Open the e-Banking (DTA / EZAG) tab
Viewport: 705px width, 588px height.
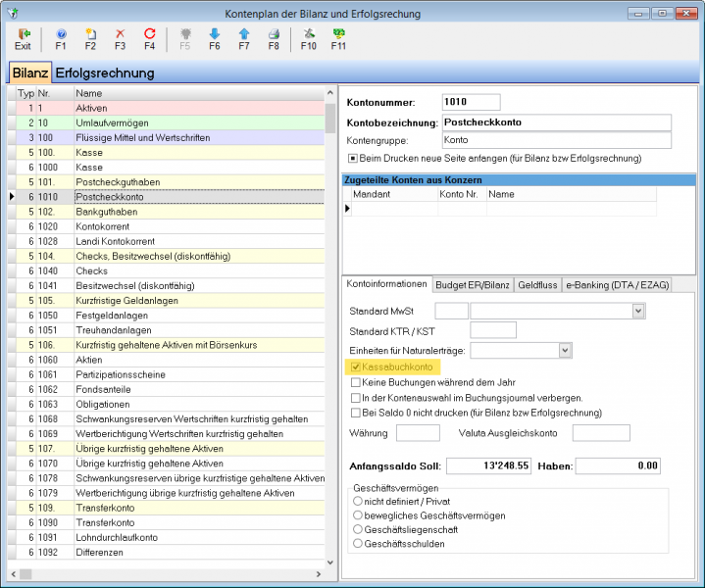tap(618, 285)
